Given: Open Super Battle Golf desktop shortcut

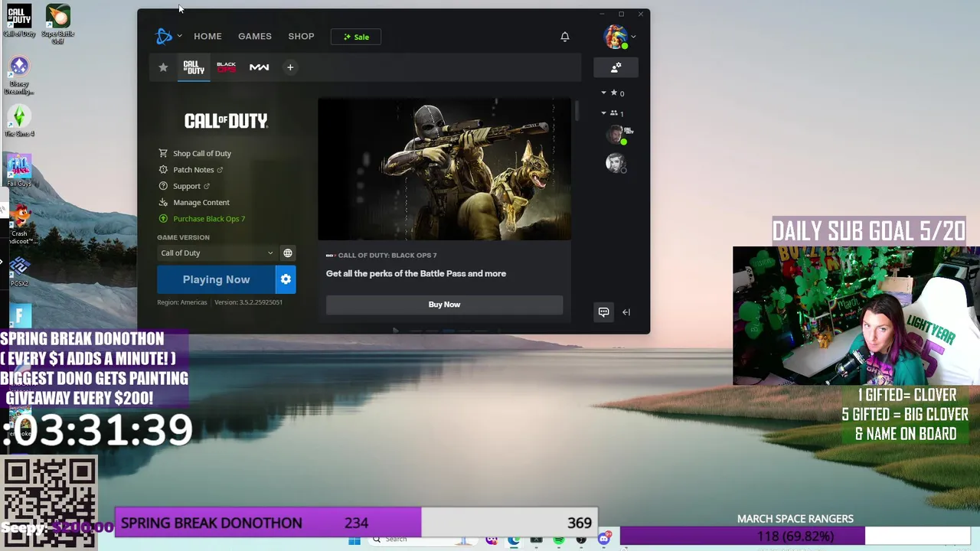Looking at the screenshot, I should coord(57,23).
